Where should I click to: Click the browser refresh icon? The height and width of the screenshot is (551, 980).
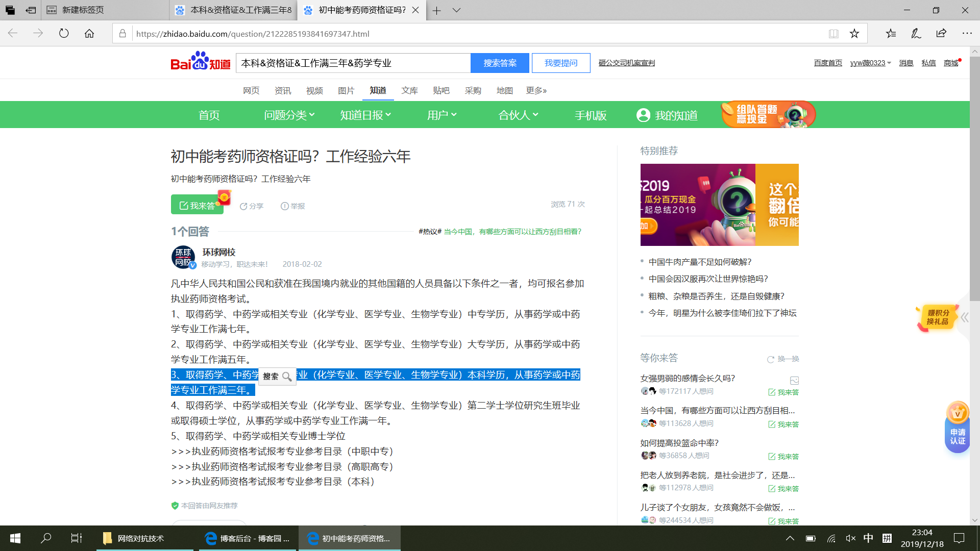click(64, 34)
